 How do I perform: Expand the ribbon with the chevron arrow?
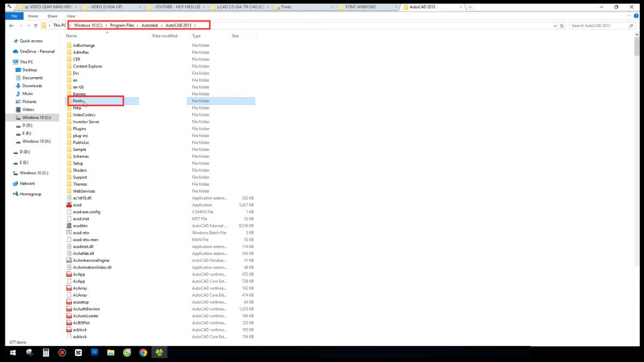click(x=630, y=16)
